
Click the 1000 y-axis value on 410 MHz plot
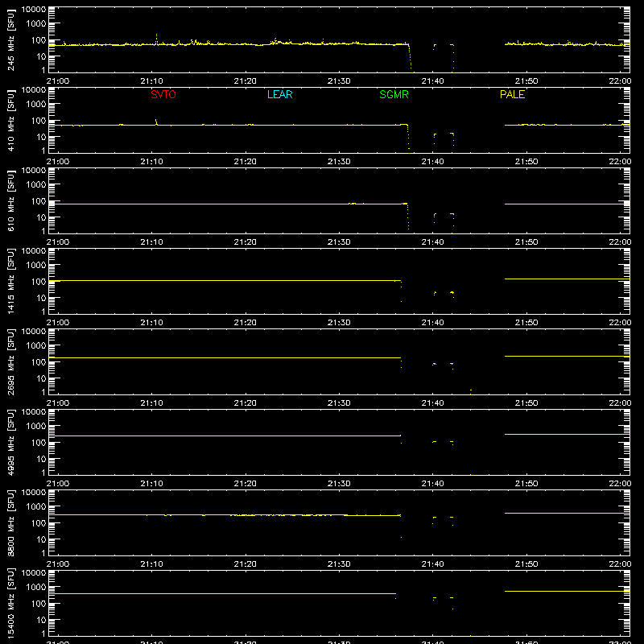coord(36,104)
